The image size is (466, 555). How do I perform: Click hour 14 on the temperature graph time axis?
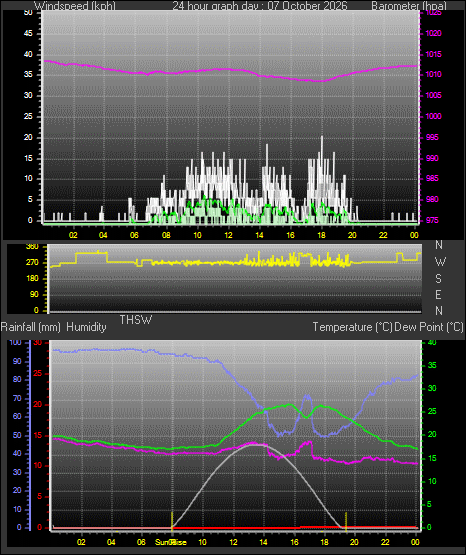coord(263,542)
